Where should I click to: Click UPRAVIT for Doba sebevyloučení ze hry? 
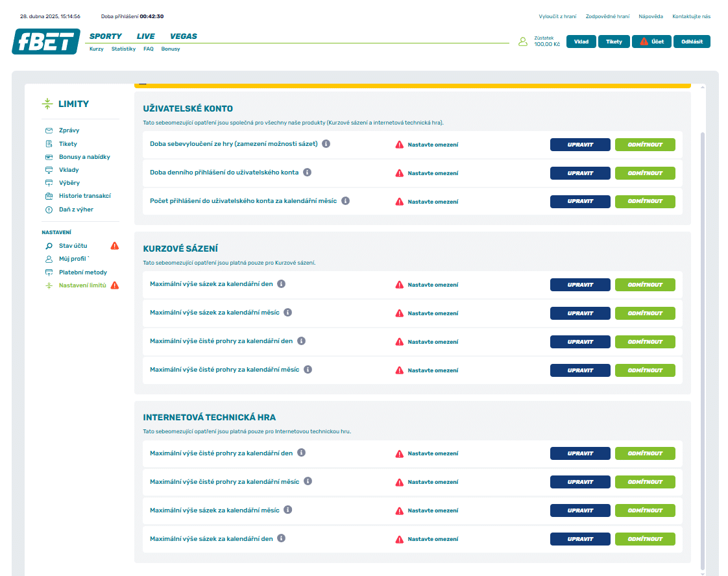(x=580, y=145)
